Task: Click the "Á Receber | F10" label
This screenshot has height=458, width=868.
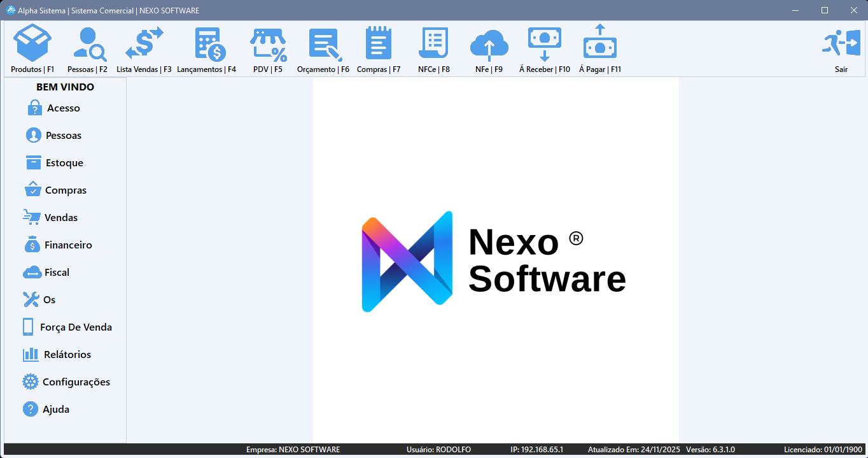Action: click(545, 69)
